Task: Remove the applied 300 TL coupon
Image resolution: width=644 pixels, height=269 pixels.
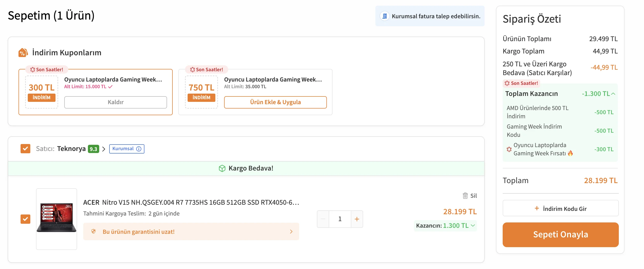Action: [x=115, y=102]
